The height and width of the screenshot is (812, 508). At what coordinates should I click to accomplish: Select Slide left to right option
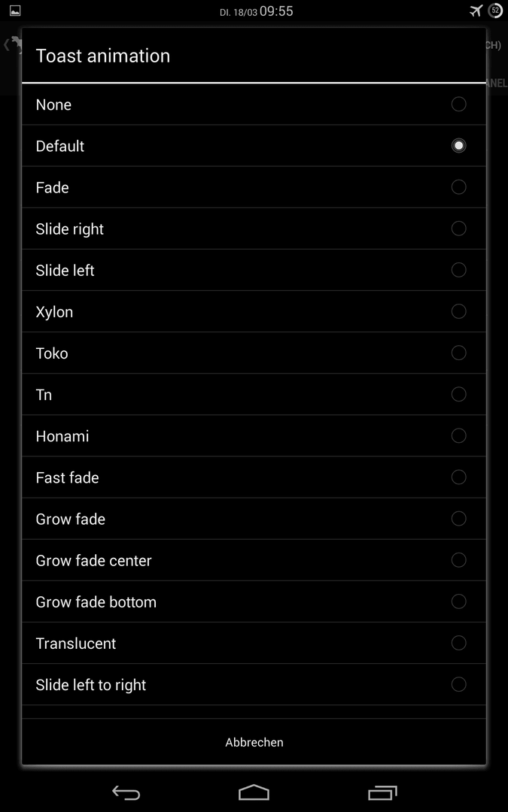tap(254, 684)
